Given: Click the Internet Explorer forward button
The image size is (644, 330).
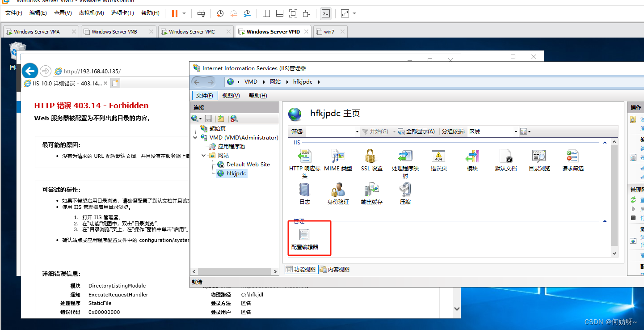Looking at the screenshot, I should (x=45, y=71).
